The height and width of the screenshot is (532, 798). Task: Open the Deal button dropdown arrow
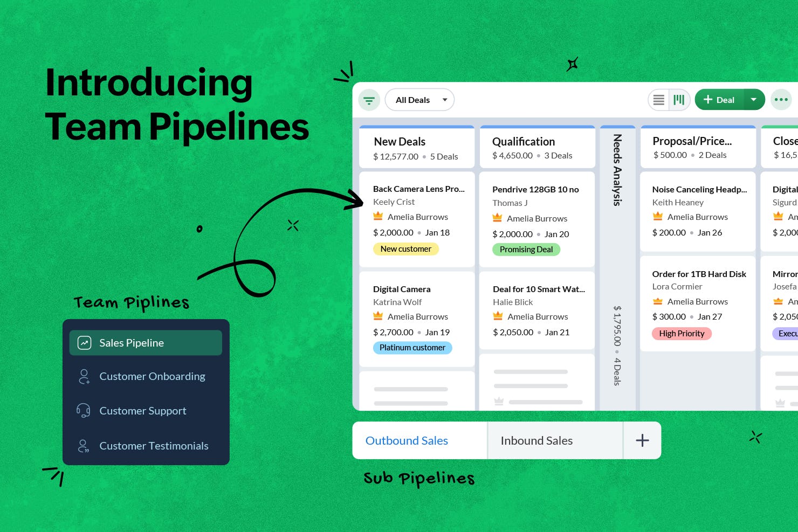click(753, 100)
